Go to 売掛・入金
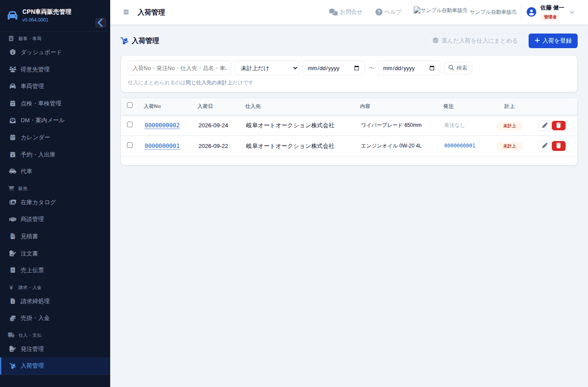This screenshot has width=588, height=387. point(55,318)
